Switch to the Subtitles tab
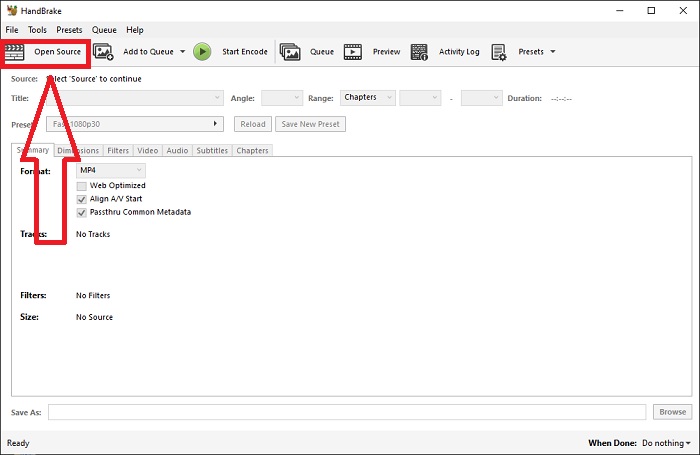This screenshot has width=700, height=455. (x=212, y=151)
